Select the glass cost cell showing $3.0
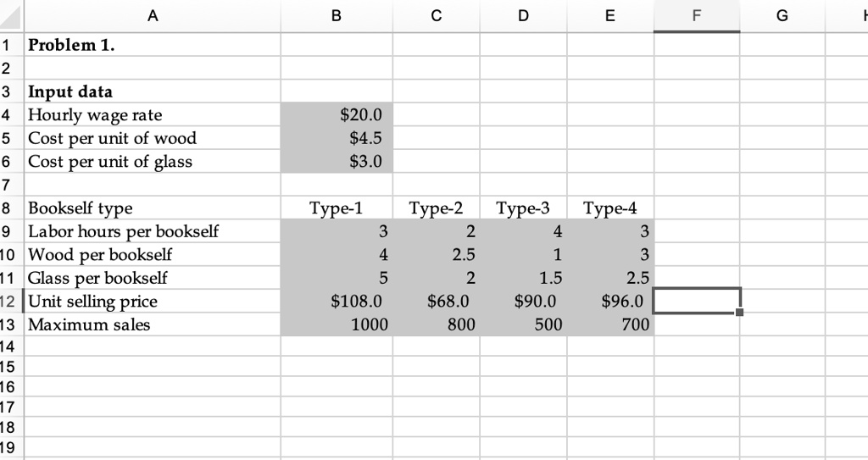This screenshot has width=868, height=460. coord(337,161)
